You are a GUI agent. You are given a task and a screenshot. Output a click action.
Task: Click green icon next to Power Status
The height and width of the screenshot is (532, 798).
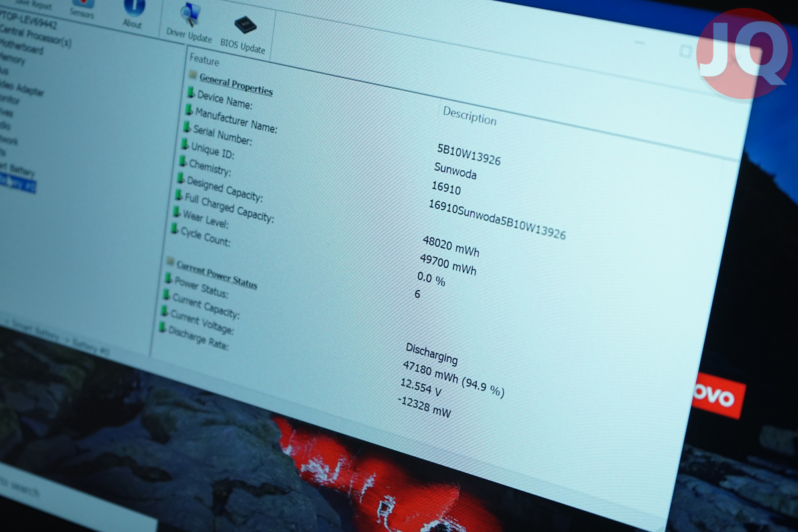(168, 278)
